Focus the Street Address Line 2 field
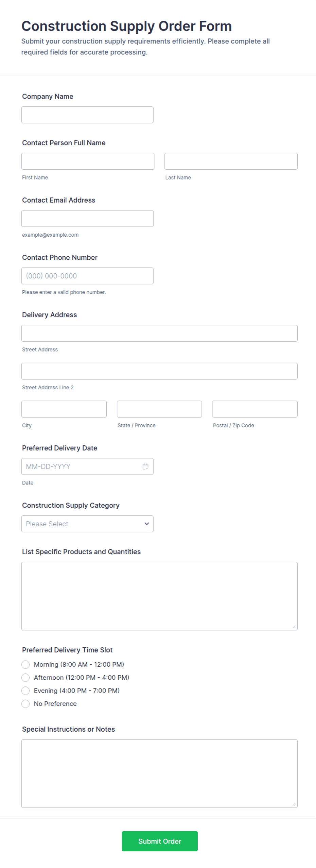The image size is (316, 868). coord(159,371)
